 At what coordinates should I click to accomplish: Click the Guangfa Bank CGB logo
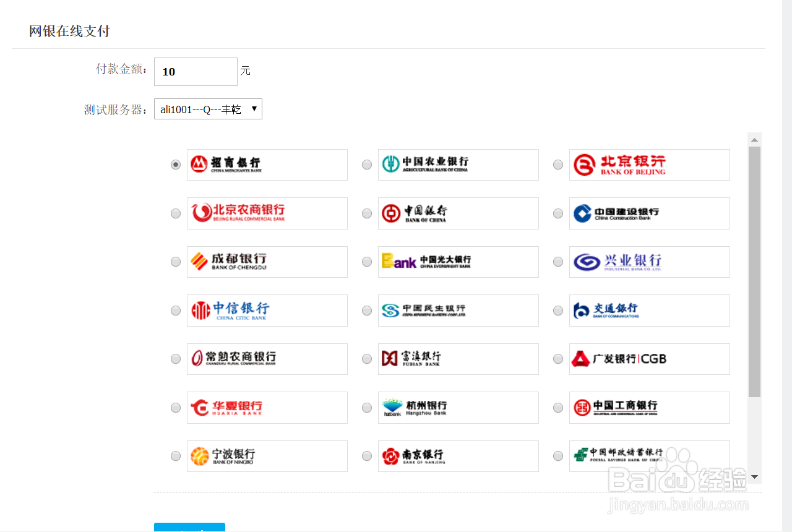coord(650,359)
